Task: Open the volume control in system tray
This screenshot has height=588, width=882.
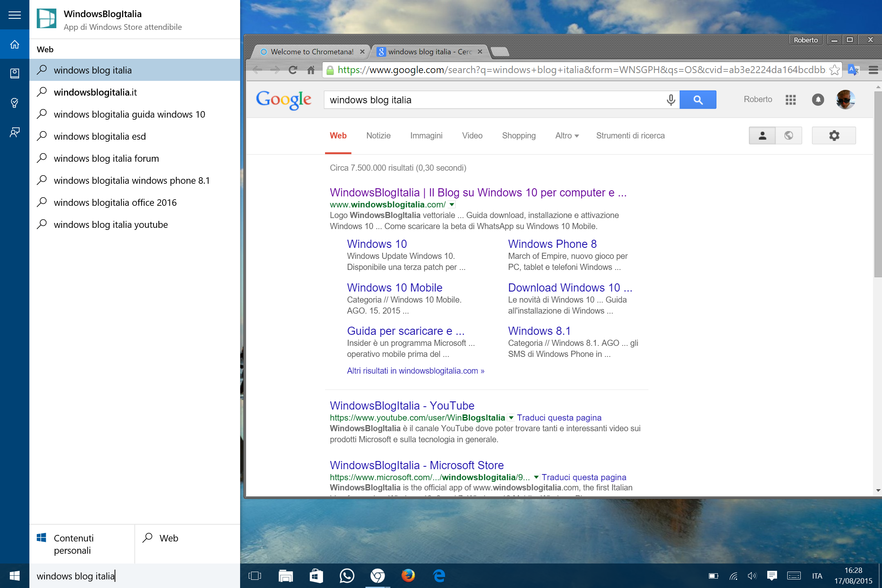Action: 752,576
